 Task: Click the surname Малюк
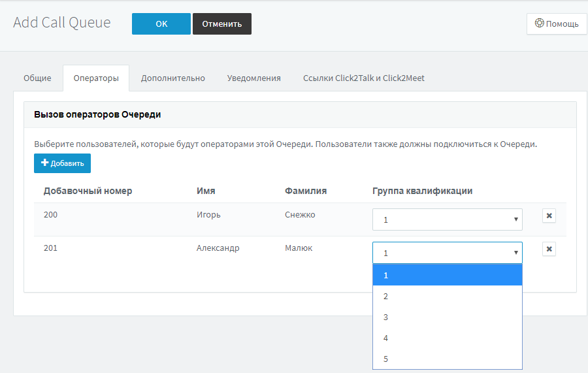point(299,248)
